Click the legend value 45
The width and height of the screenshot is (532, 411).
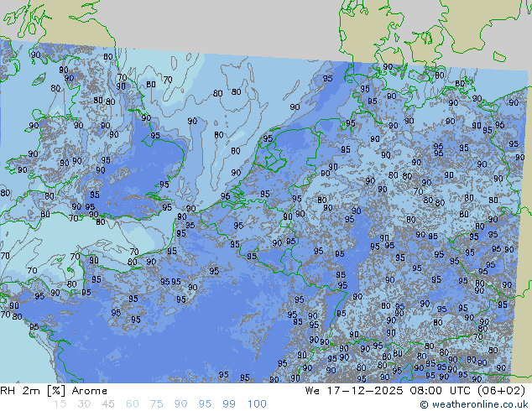click(108, 404)
